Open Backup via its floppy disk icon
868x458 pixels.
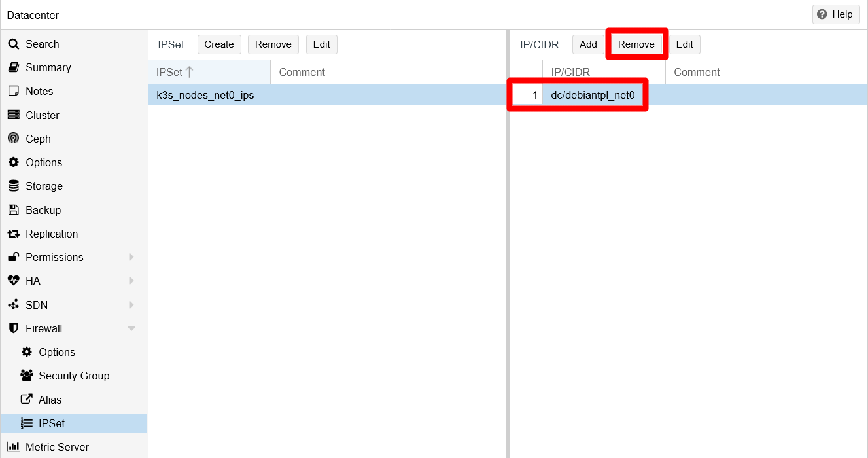tap(14, 209)
